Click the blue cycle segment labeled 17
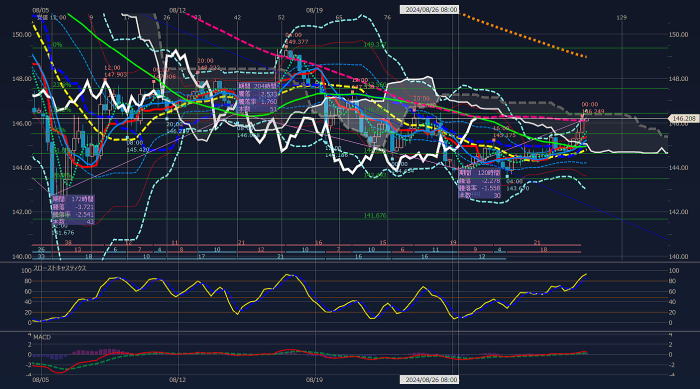Screen dimensions: 700x389 201,257
